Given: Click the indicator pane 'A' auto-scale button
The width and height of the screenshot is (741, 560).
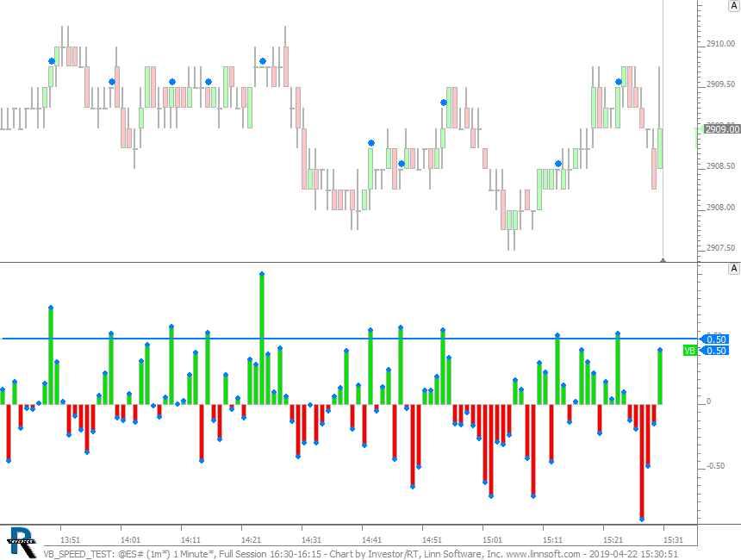Looking at the screenshot, I should [734, 269].
